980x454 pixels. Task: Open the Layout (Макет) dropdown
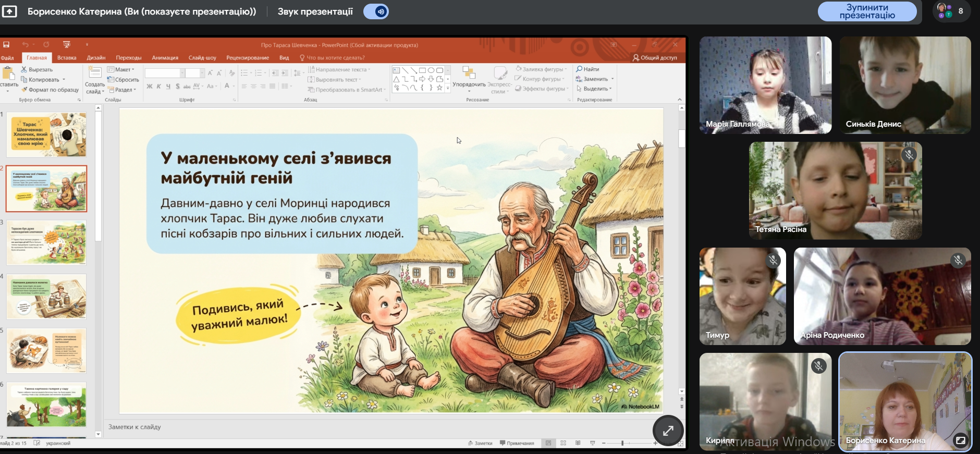pyautogui.click(x=121, y=69)
